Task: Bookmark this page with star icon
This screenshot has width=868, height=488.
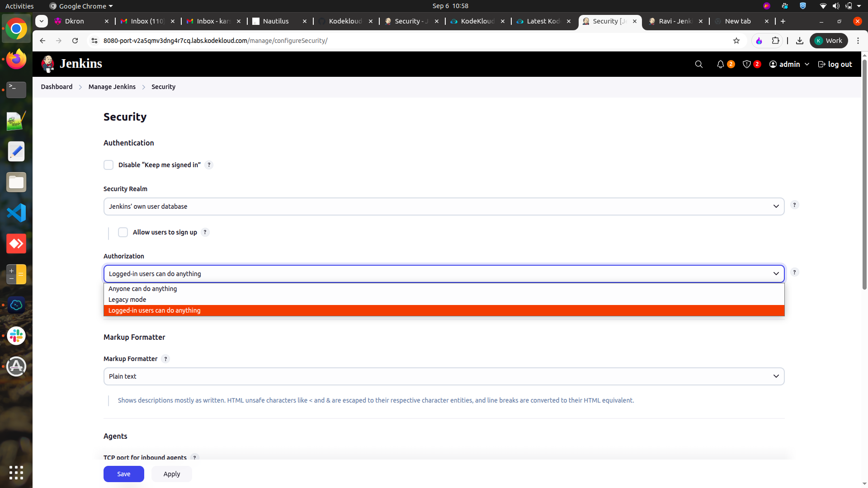Action: [x=736, y=41]
